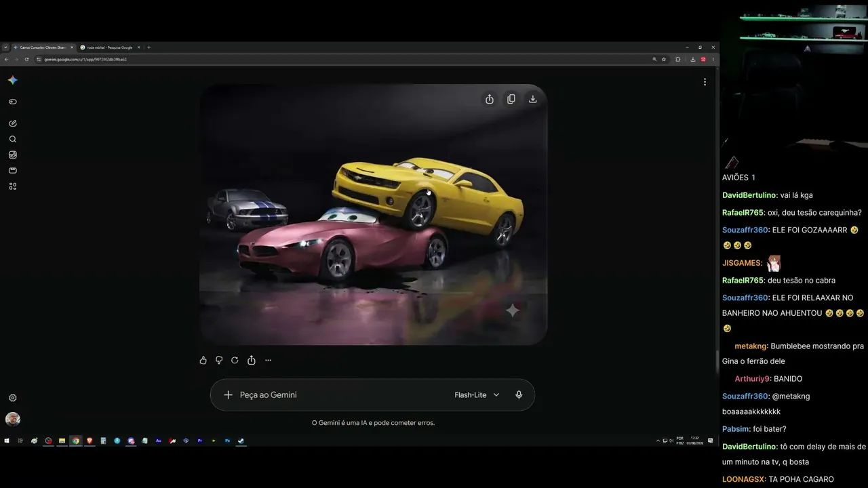Click Arthuriy9 username in chat

[x=753, y=379]
